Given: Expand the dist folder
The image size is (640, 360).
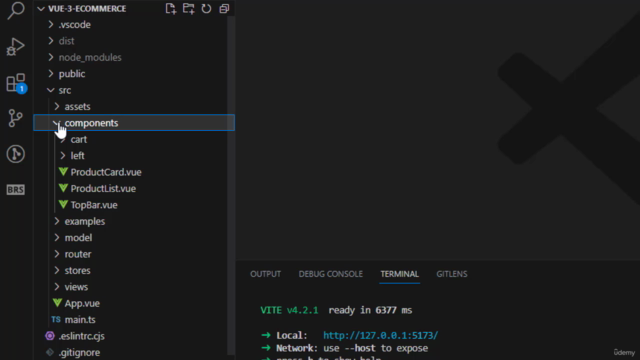Looking at the screenshot, I should [x=51, y=41].
